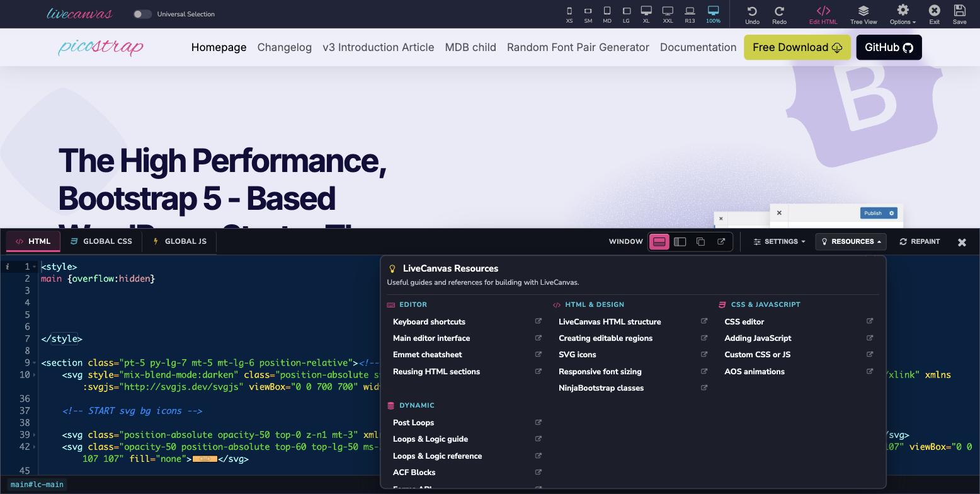Open the GitHub button in the navbar

click(x=889, y=47)
